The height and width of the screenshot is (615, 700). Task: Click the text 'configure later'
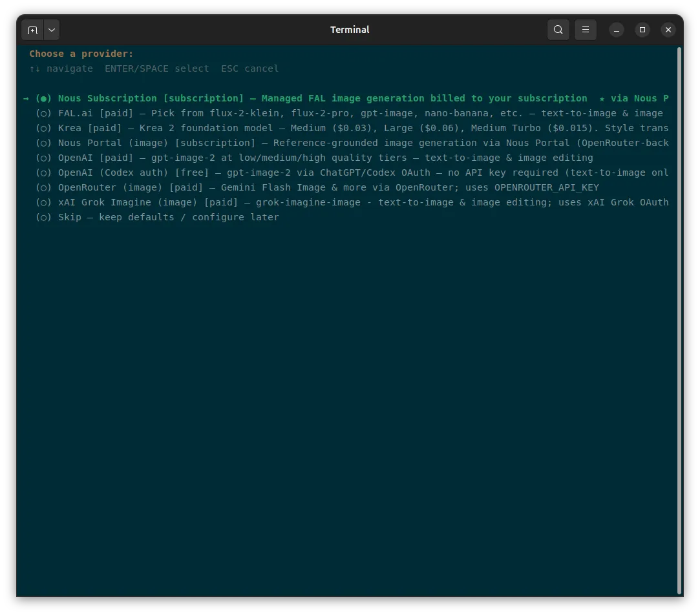click(x=235, y=217)
